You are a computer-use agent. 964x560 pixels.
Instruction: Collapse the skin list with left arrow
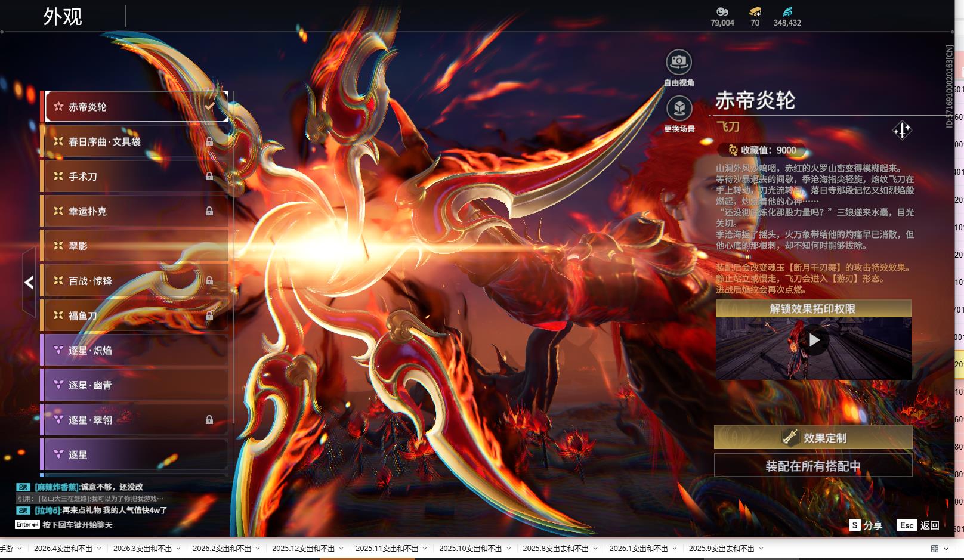click(x=29, y=282)
